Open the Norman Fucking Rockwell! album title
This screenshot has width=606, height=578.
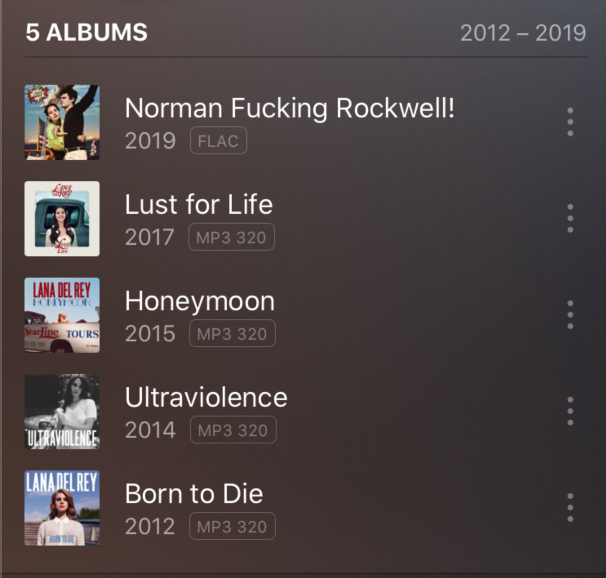pos(289,108)
